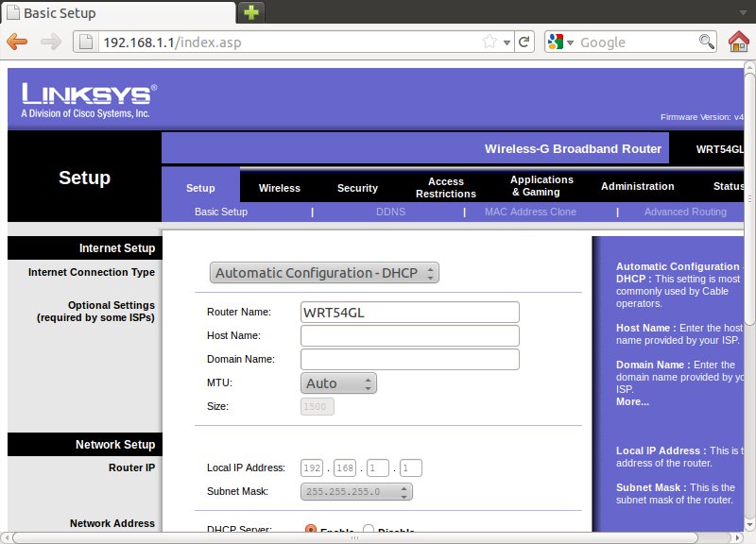756x544 pixels.
Task: Reload the router page
Action: [524, 42]
